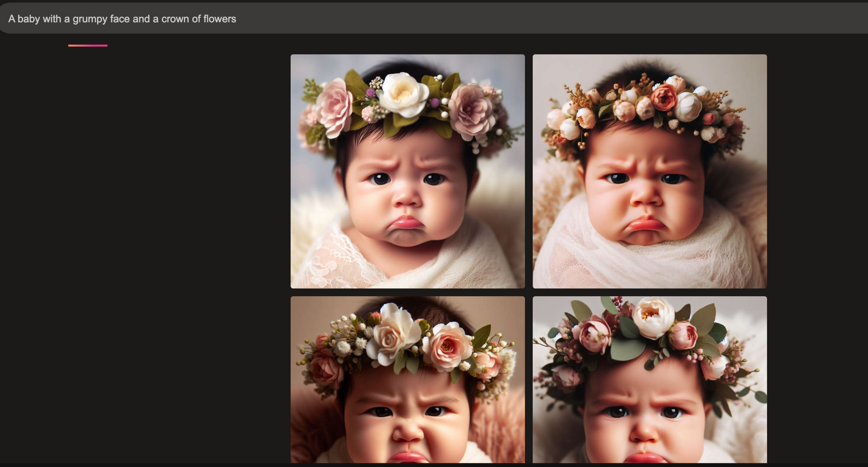Open the bottom-right generated baby image
Viewport: 868px width, 467px height.
coord(649,380)
